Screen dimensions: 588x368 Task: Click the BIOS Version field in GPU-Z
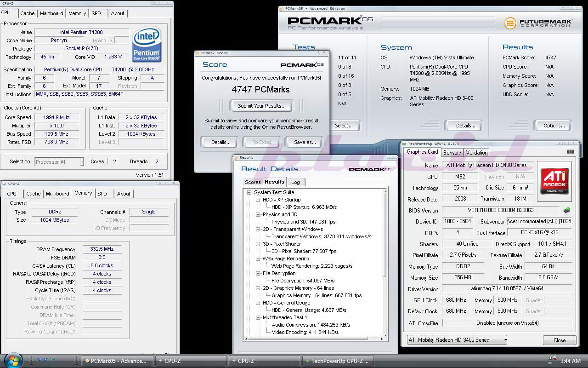[x=501, y=210]
